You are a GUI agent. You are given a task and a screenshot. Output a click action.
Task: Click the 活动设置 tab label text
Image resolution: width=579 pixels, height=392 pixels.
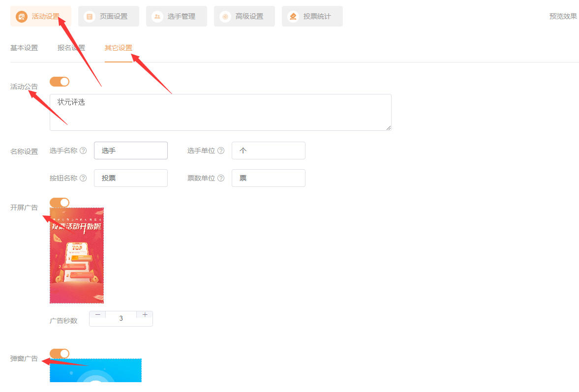45,16
